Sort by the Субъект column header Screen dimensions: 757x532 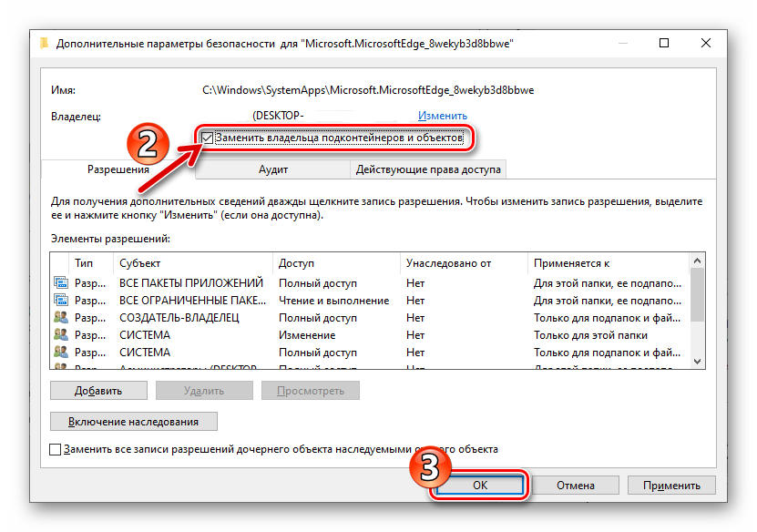pyautogui.click(x=137, y=263)
